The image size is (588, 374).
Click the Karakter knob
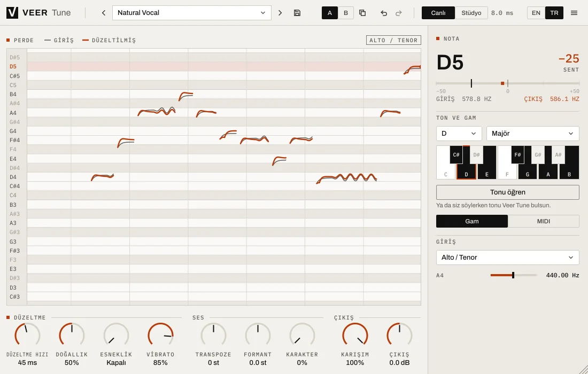[x=302, y=335]
